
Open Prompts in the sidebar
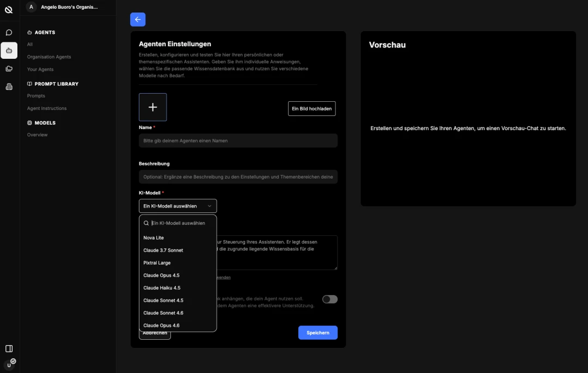(x=36, y=96)
